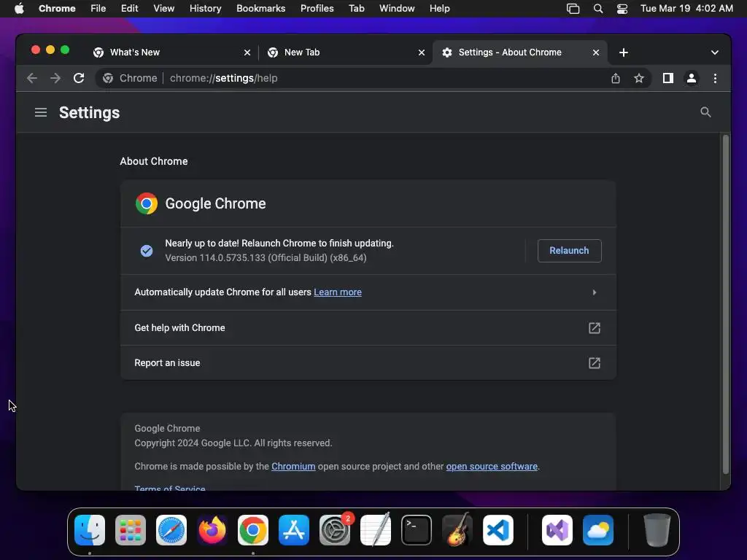Screen dimensions: 747x560
Task: Bookmark this page with the star icon
Action: coord(639,78)
